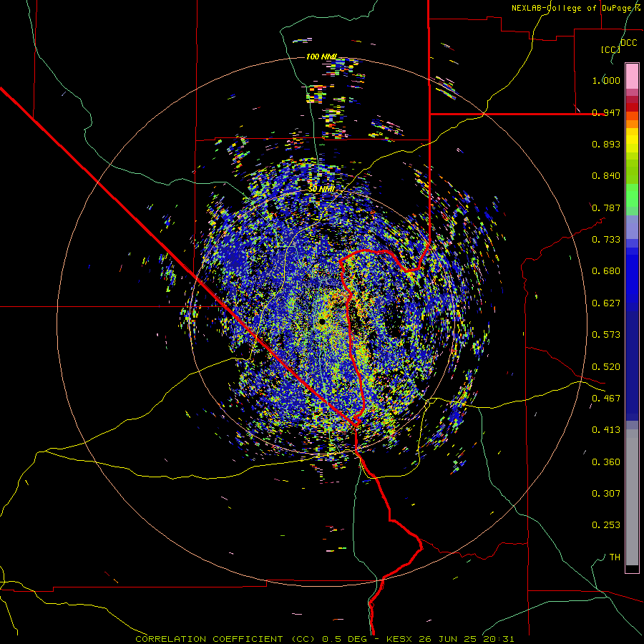
Task: Click the DCC label above the legend
Action: [629, 43]
